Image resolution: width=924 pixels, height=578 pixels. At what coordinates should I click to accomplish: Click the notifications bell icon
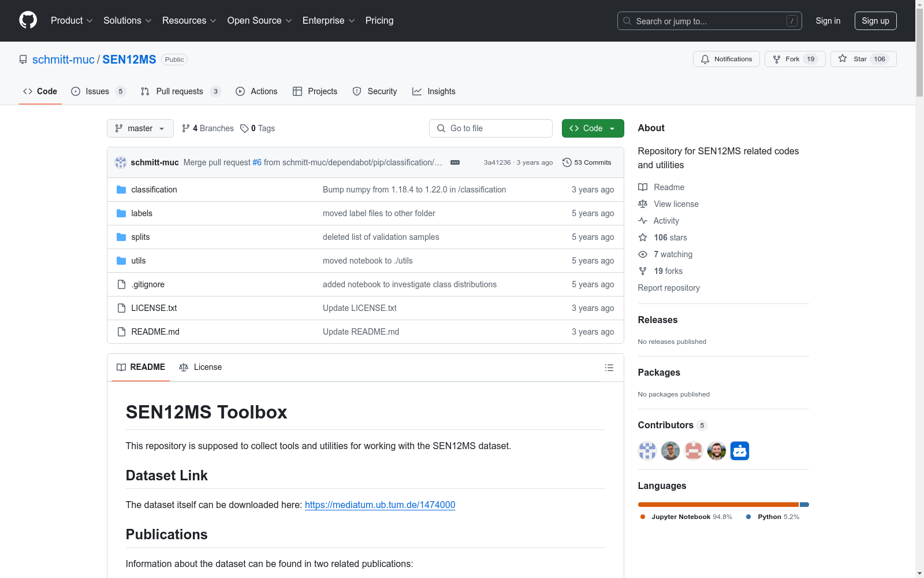pyautogui.click(x=705, y=59)
